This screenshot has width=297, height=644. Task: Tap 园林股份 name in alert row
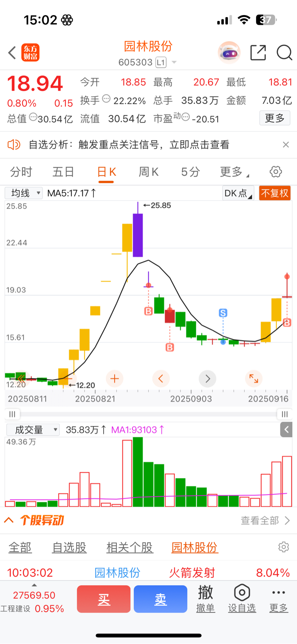[117, 572]
